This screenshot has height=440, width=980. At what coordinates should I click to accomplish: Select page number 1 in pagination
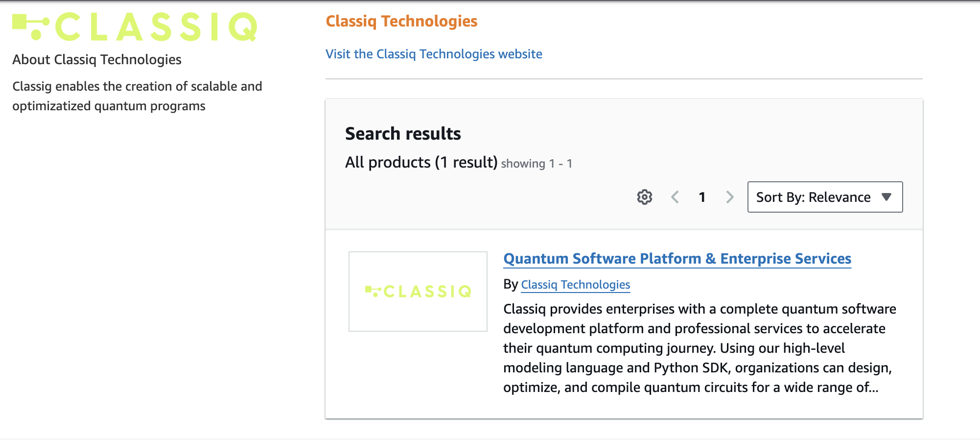tap(702, 197)
